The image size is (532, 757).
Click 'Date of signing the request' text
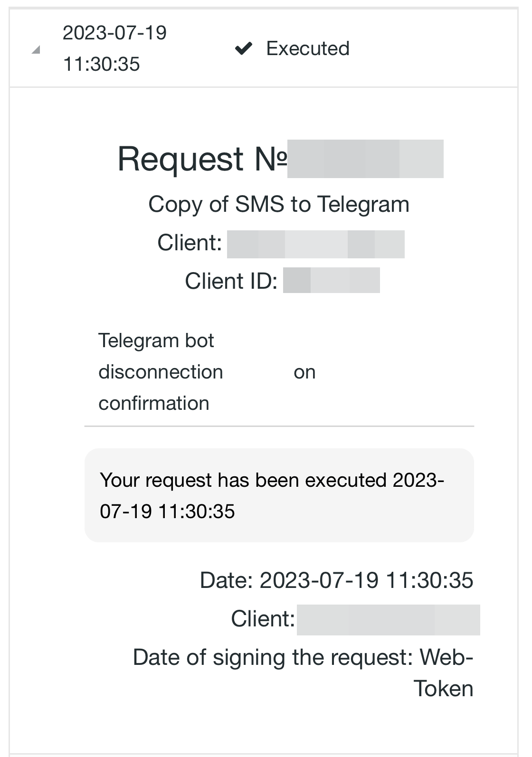(273, 658)
